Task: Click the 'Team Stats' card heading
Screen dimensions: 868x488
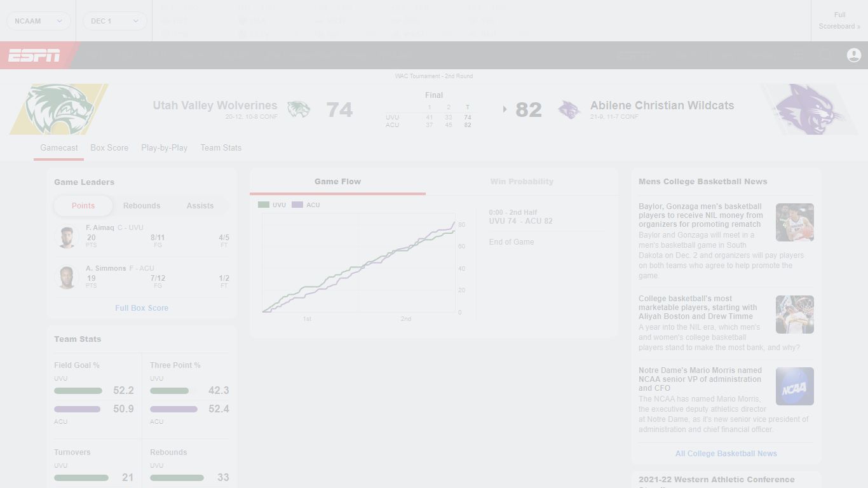Action: tap(78, 339)
